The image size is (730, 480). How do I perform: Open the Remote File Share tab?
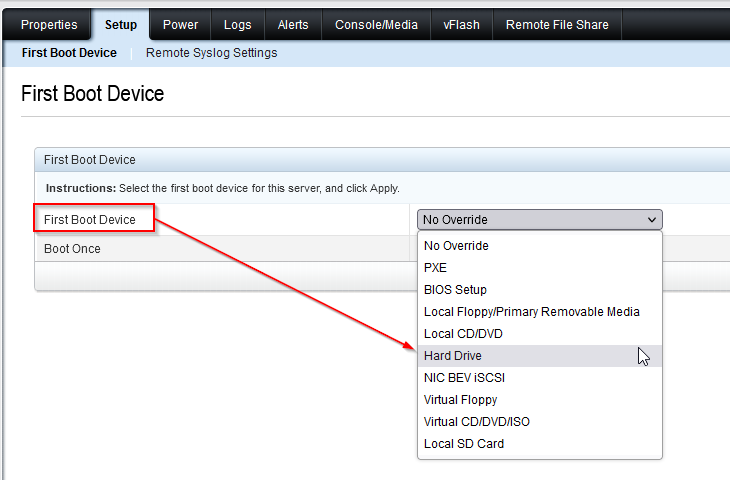click(x=557, y=25)
